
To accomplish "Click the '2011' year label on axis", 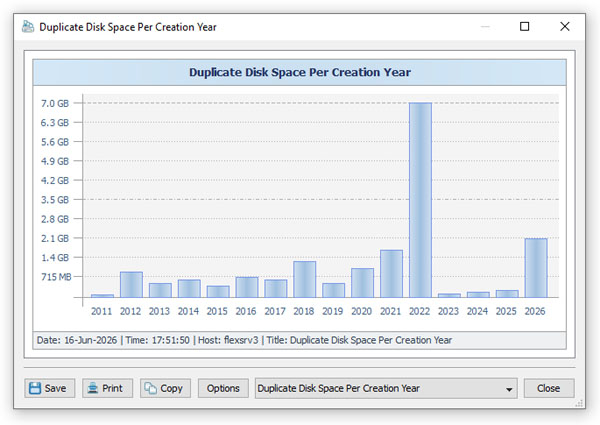I will coord(101,311).
